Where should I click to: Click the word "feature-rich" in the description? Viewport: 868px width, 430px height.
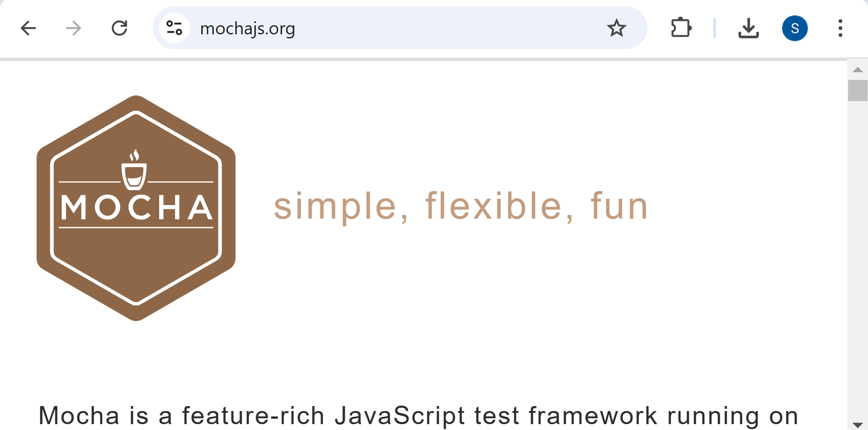click(253, 416)
